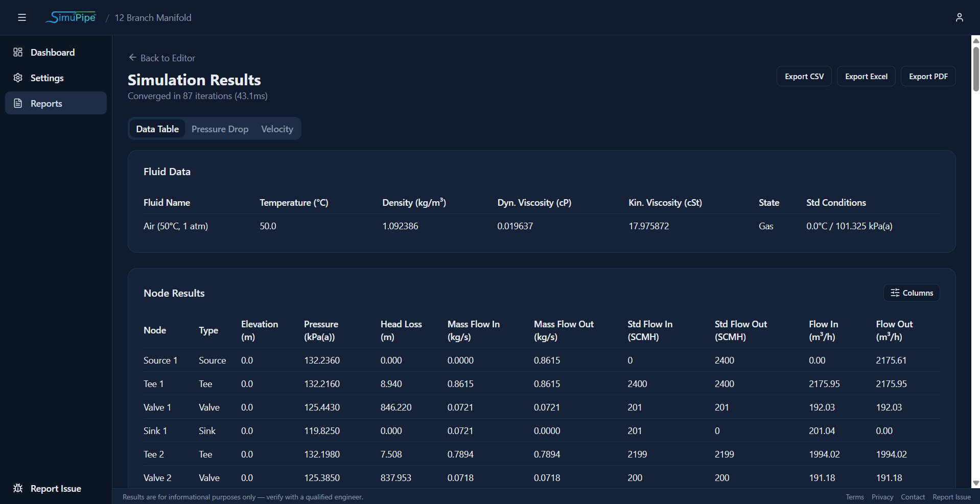Image resolution: width=980 pixels, height=504 pixels.
Task: Export results as CSV
Action: point(804,76)
